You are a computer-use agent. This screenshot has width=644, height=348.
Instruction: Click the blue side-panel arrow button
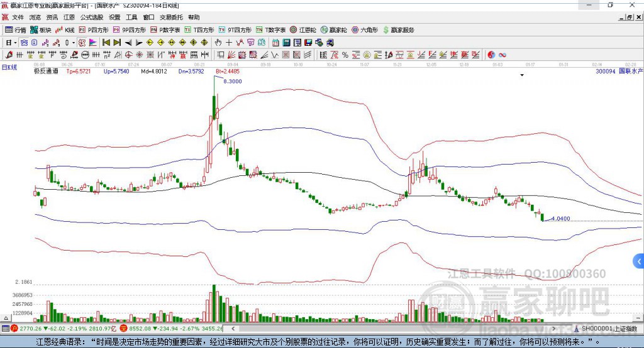click(639, 261)
